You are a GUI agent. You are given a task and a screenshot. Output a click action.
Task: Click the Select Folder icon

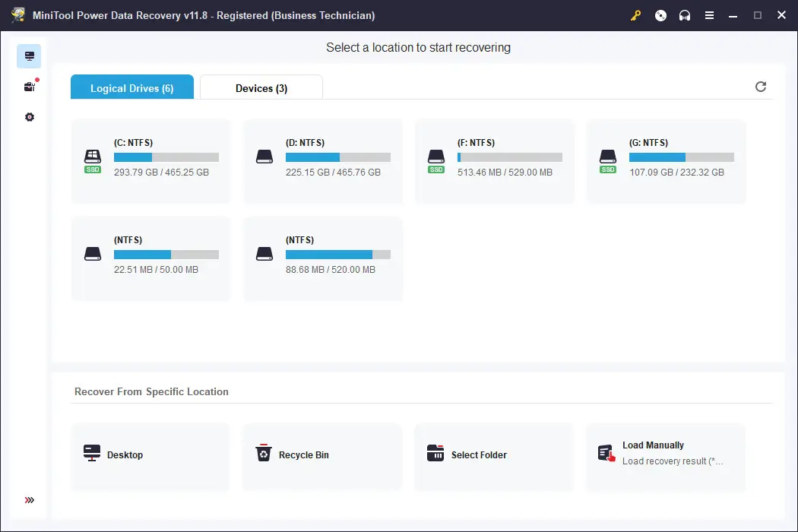[435, 453]
